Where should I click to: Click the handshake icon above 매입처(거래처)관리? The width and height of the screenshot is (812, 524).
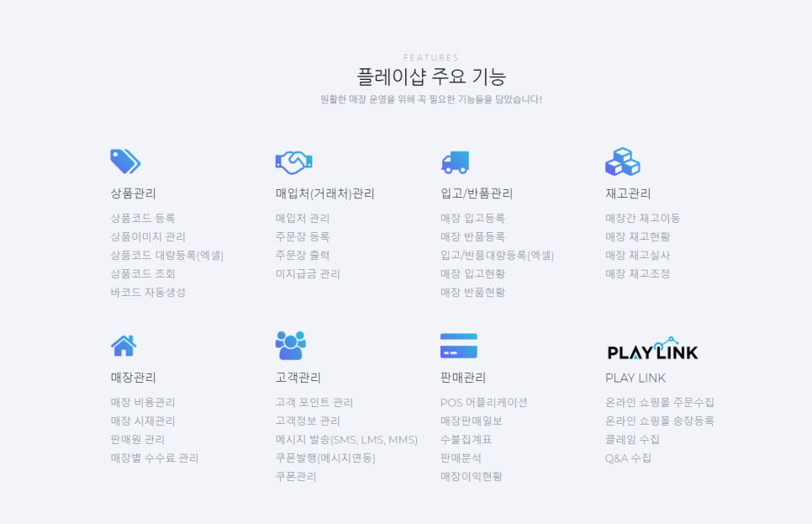(293, 161)
